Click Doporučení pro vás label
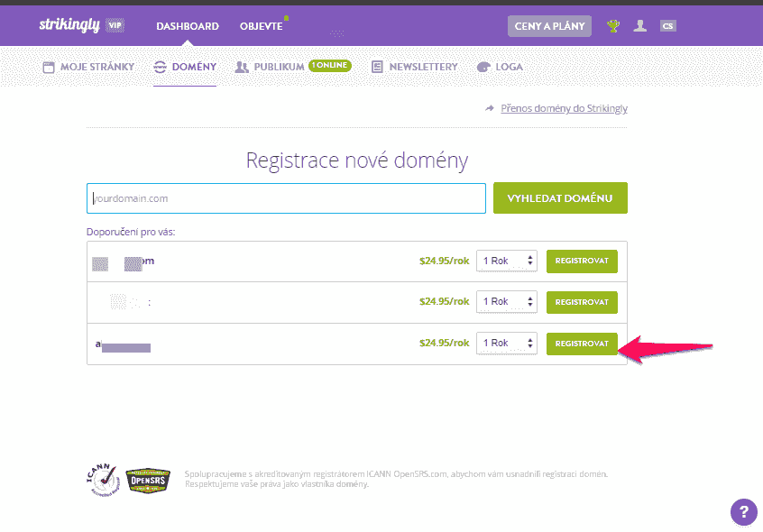This screenshot has width=763, height=532. [131, 232]
